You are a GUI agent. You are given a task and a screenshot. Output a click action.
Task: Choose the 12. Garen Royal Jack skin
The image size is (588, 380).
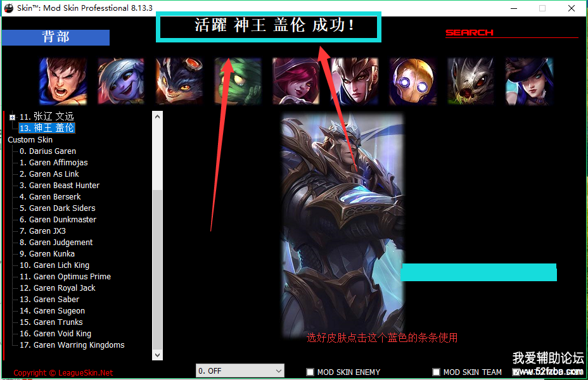point(58,288)
